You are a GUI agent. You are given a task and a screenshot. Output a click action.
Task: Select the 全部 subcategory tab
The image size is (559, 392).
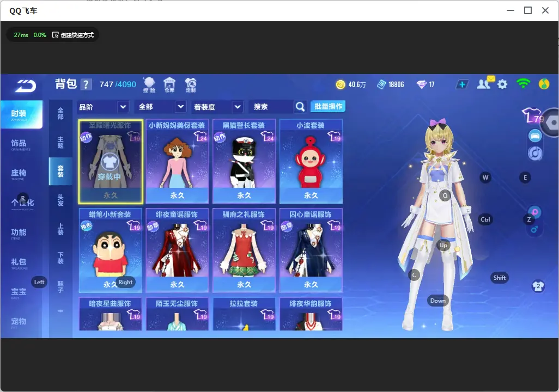(60, 114)
